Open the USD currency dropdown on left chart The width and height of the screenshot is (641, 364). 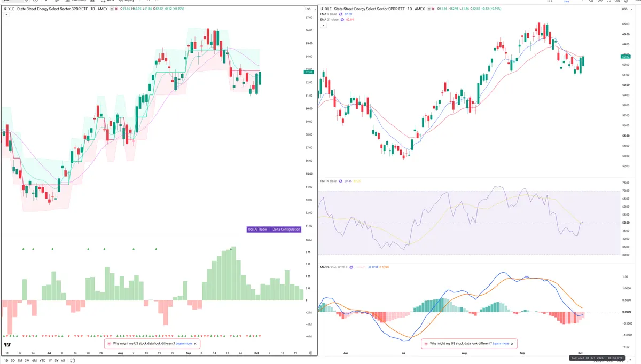click(x=310, y=9)
